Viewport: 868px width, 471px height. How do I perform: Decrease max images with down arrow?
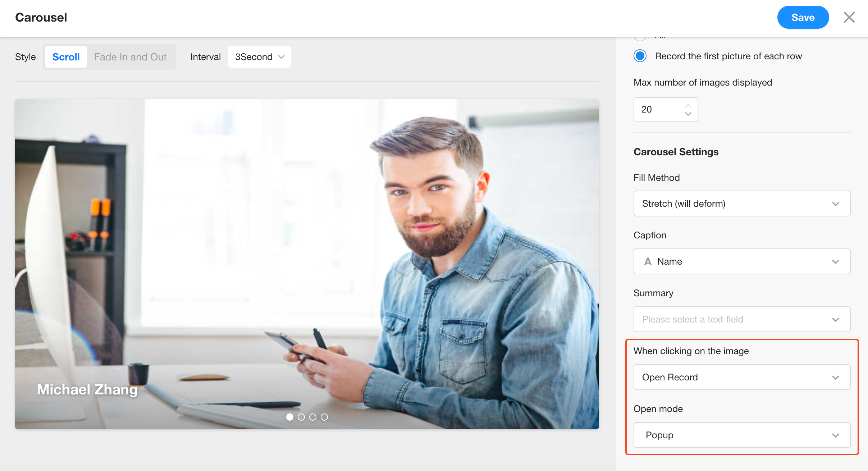688,114
